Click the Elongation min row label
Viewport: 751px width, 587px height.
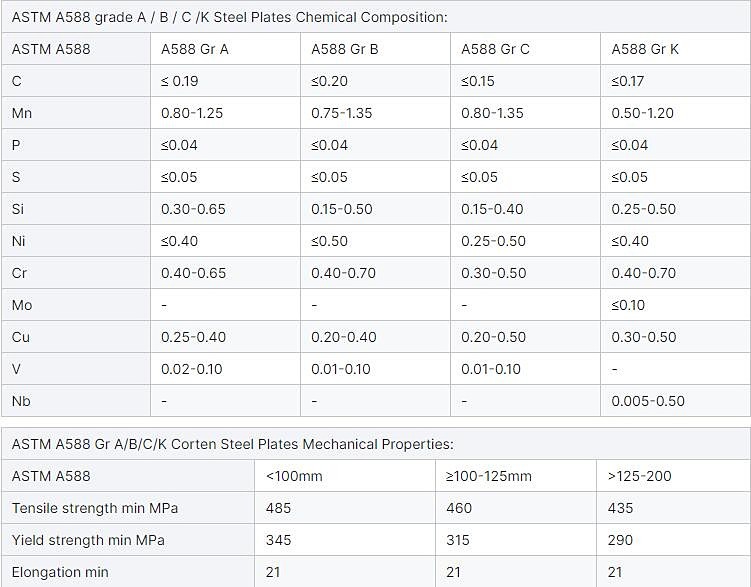pos(60,572)
